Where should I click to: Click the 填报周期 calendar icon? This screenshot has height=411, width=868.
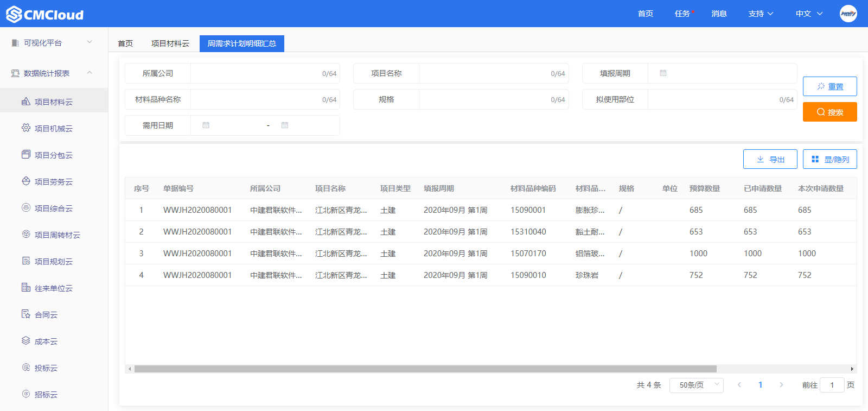(663, 73)
